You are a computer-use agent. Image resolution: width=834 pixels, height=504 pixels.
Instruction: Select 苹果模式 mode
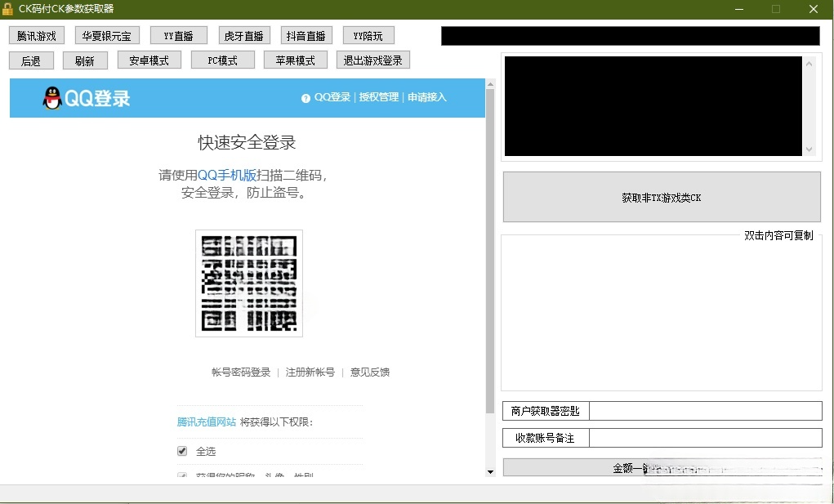295,60
